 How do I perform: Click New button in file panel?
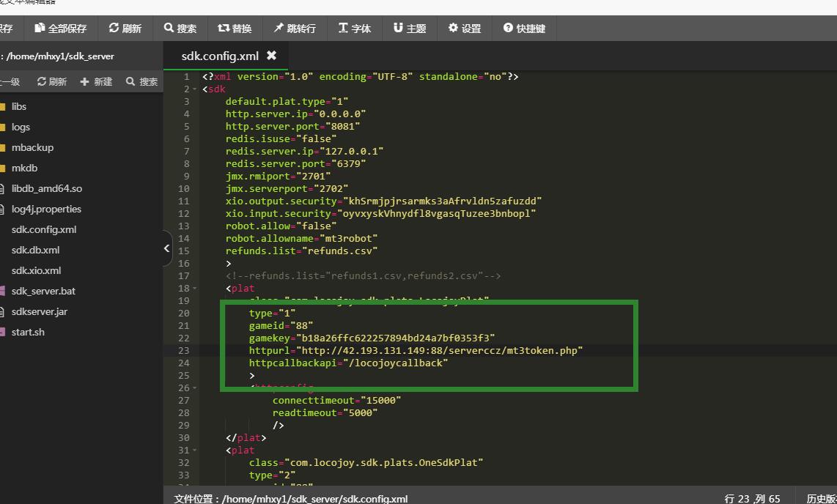(x=96, y=81)
